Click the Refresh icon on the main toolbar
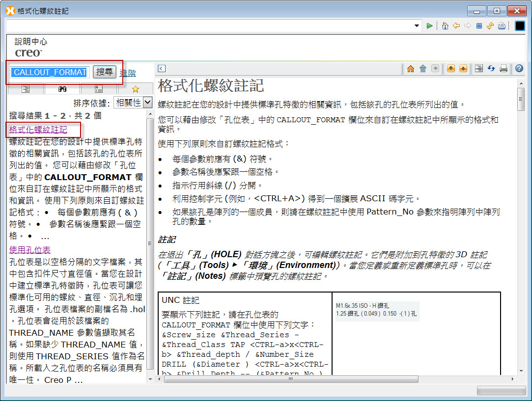 [491, 26]
